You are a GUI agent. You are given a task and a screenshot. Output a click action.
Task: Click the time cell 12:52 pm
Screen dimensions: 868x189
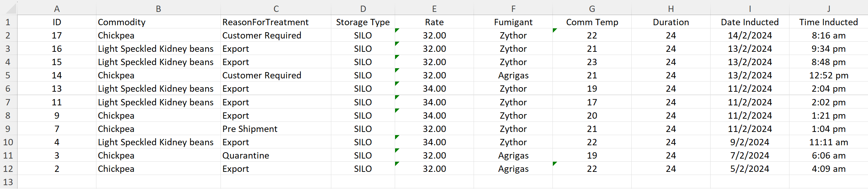pos(828,75)
